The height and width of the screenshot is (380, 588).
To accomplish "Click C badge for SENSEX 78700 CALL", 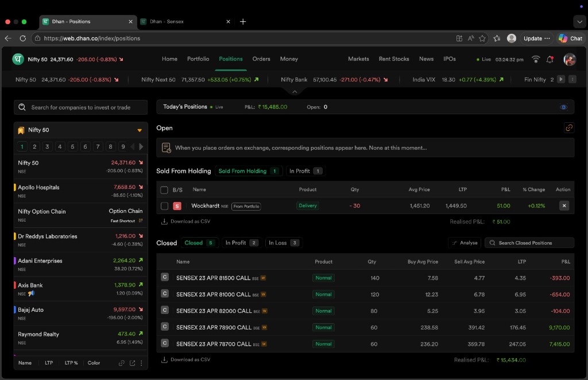I will tap(164, 343).
